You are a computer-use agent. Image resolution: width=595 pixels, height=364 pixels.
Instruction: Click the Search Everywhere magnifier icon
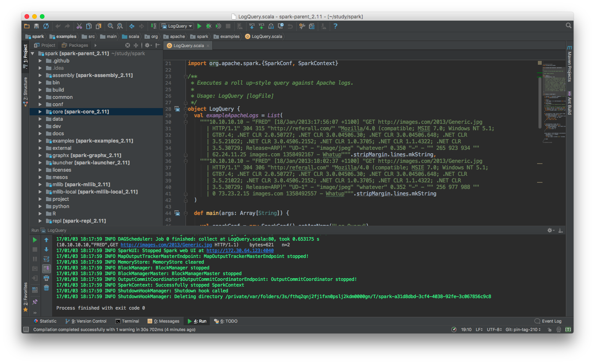(569, 25)
